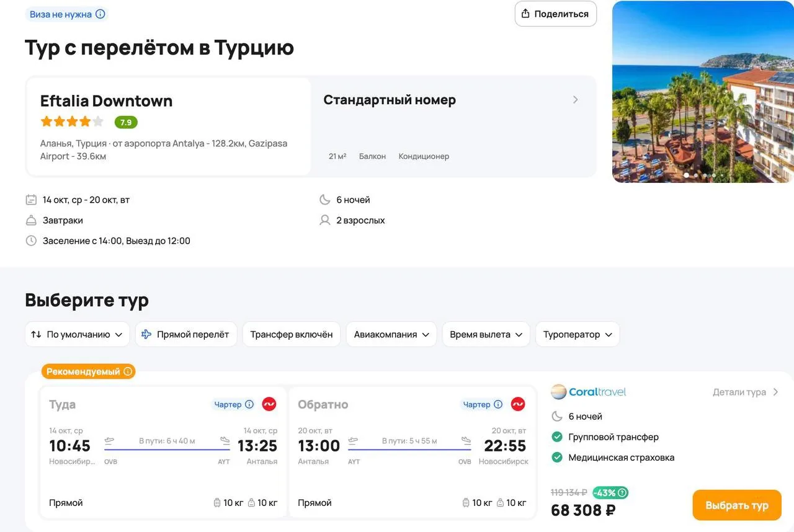Open the Eftalia Downtown hotel name
Image resolution: width=794 pixels, height=532 pixels.
pyautogui.click(x=106, y=100)
